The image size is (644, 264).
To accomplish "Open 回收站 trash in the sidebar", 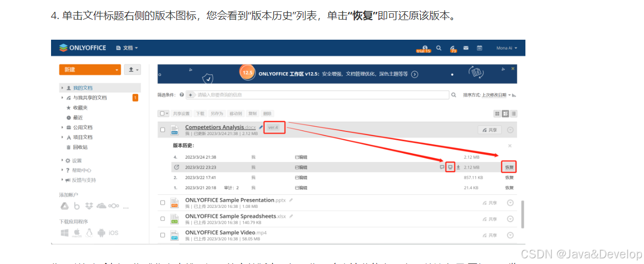I will pyautogui.click(x=80, y=147).
